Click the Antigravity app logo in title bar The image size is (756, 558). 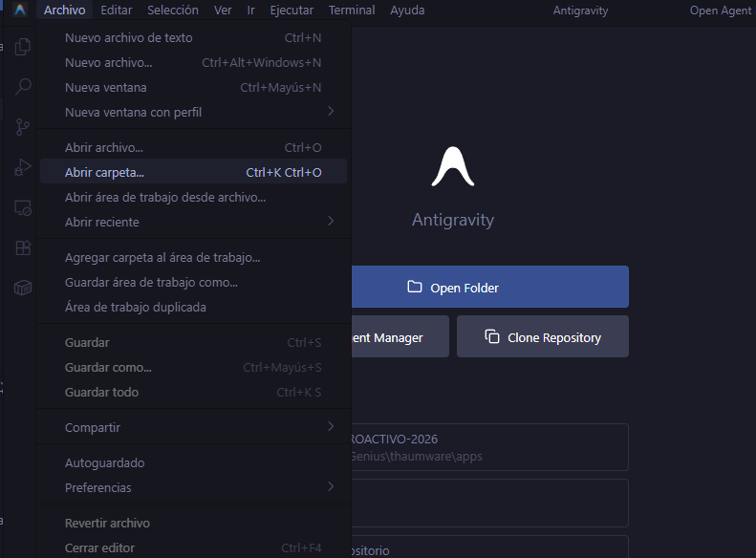19,11
